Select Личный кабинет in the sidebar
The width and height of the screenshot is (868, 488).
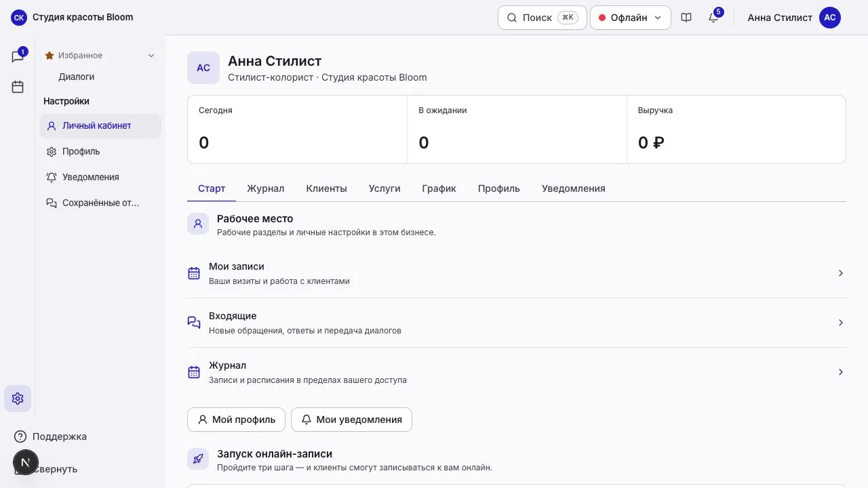coord(100,125)
